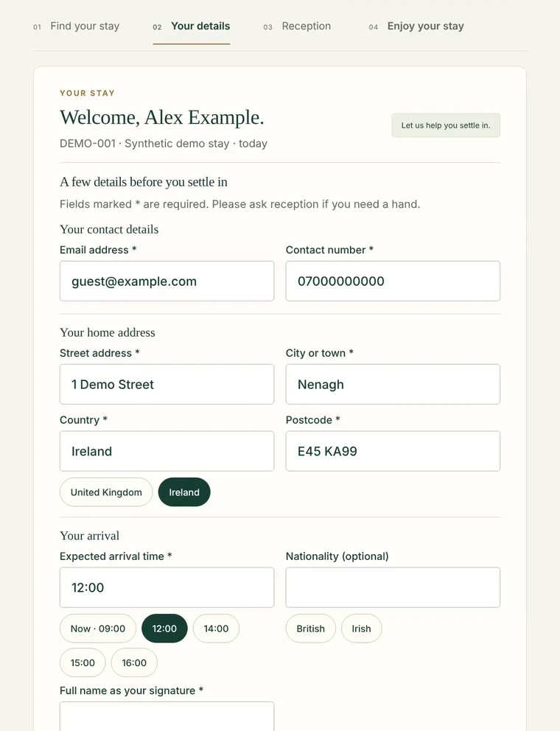Open the Enjoy your stay step
Screen dimensions: 560x731
point(416,26)
